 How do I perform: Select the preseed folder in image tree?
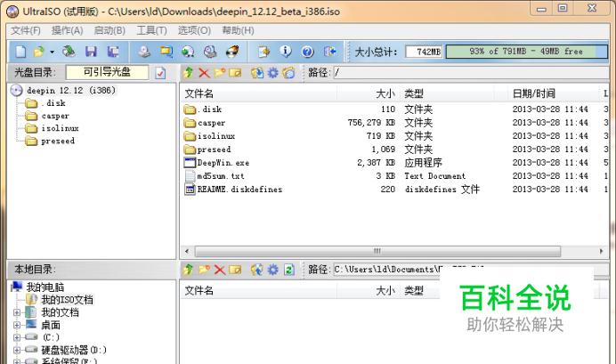point(58,141)
